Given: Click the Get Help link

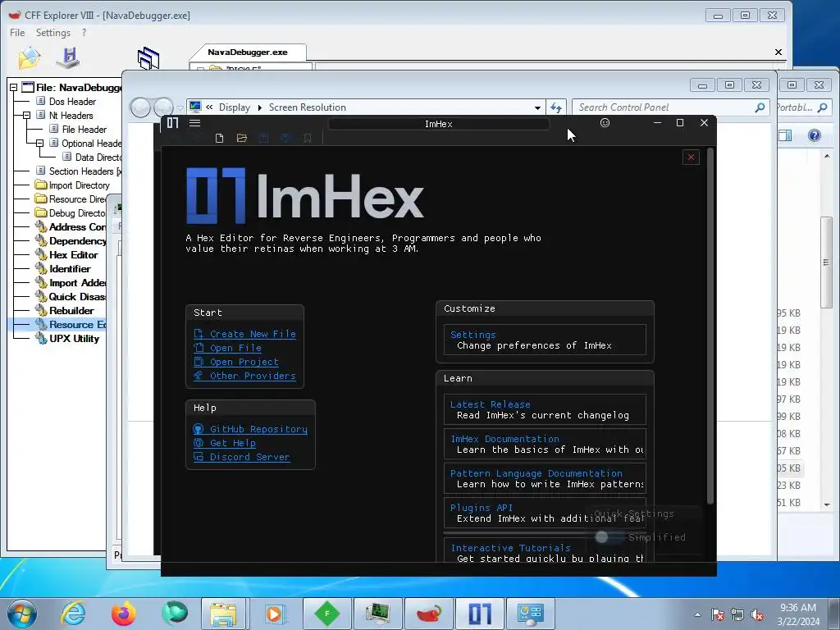Looking at the screenshot, I should [225, 443].
